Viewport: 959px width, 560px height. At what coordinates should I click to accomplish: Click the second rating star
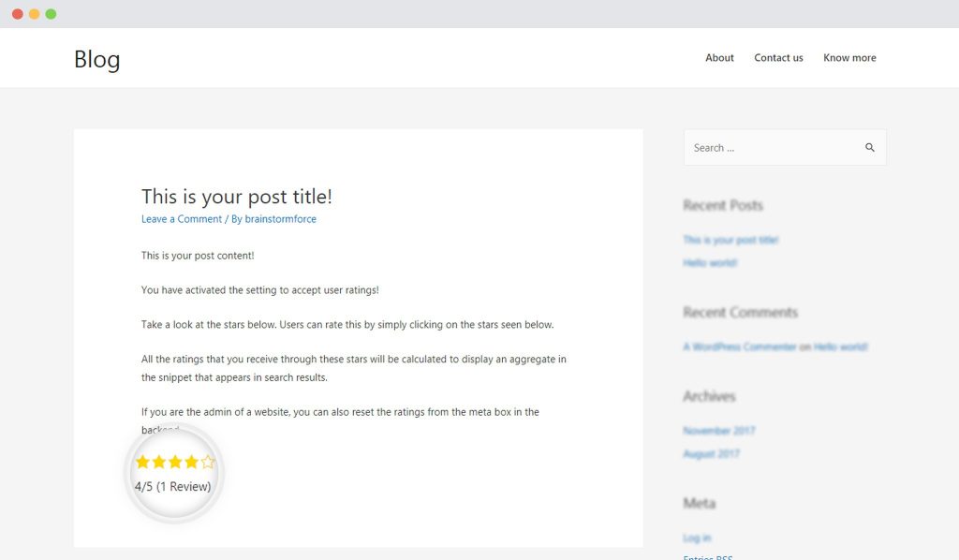[158, 462]
